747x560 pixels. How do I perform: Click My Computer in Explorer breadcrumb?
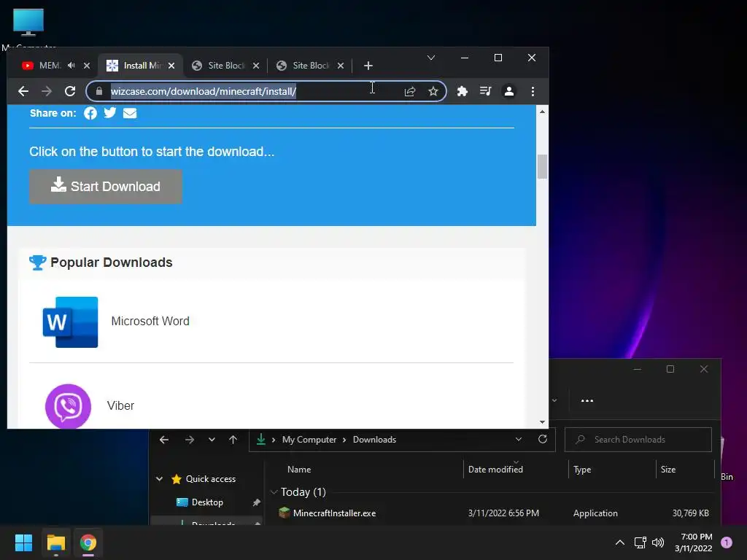[309, 440]
